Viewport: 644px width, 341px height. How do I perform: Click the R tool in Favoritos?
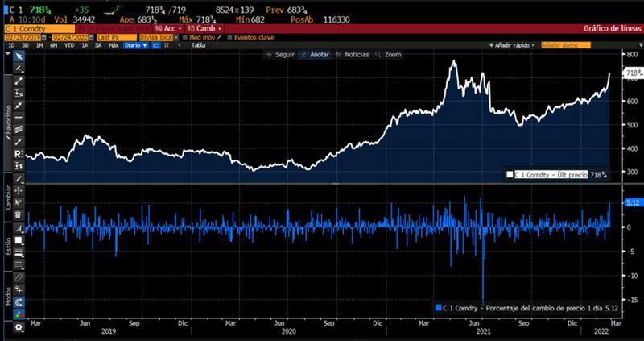(19, 153)
